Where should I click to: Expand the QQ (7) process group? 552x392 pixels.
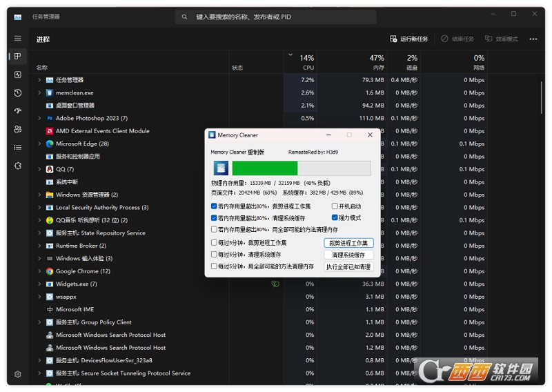pyautogui.click(x=39, y=169)
